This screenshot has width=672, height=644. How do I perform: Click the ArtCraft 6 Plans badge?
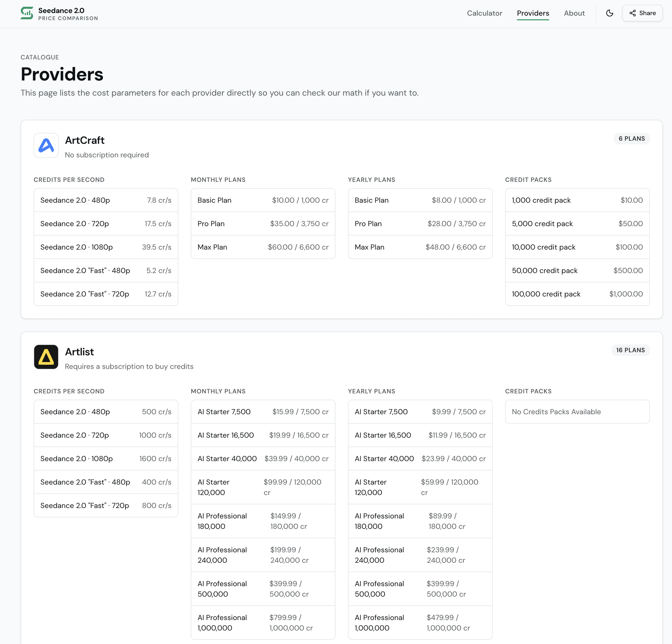pos(631,138)
